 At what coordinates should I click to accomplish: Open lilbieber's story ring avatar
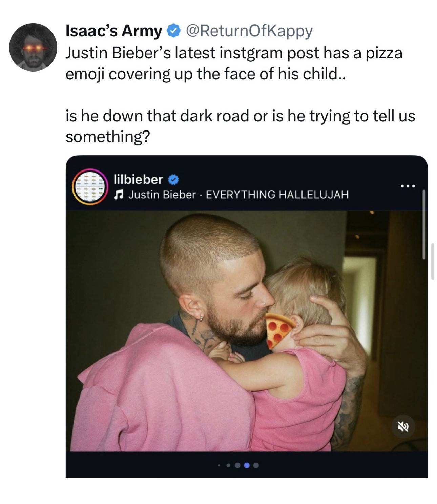point(90,187)
